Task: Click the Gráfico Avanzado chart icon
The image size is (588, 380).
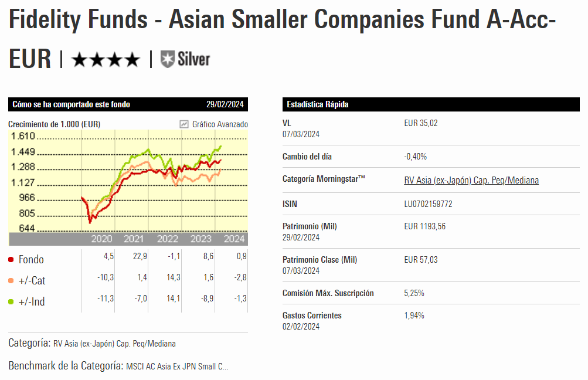Action: (x=184, y=124)
